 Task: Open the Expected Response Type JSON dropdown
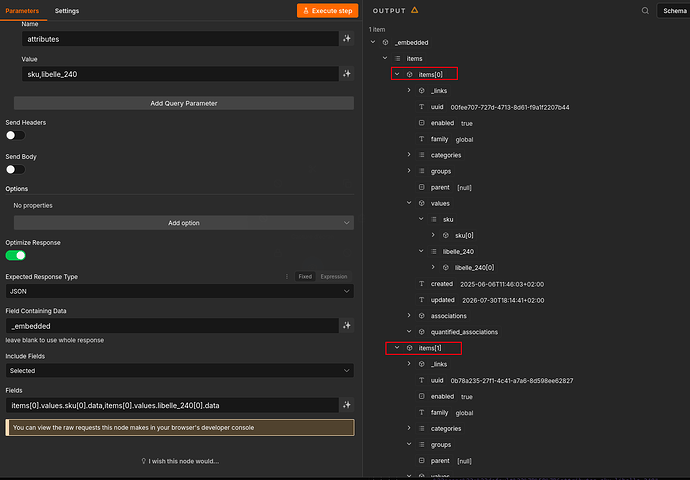click(x=180, y=291)
